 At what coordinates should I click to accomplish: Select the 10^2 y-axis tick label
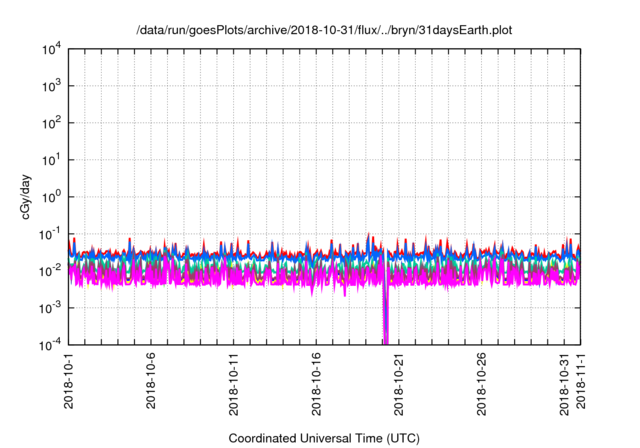click(51, 123)
